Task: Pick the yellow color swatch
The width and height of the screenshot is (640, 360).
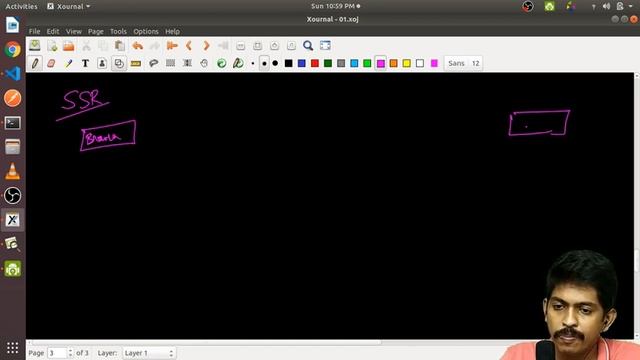Action: point(407,63)
